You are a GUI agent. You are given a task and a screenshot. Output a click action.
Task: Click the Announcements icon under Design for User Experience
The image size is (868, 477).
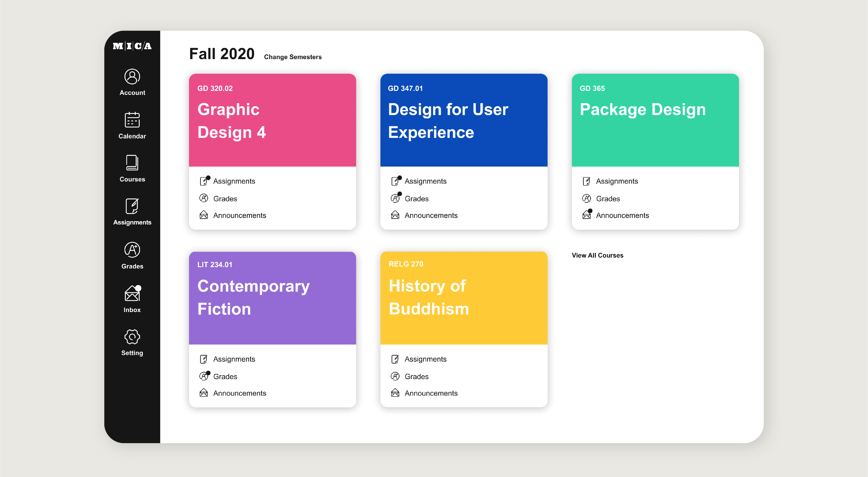point(395,215)
